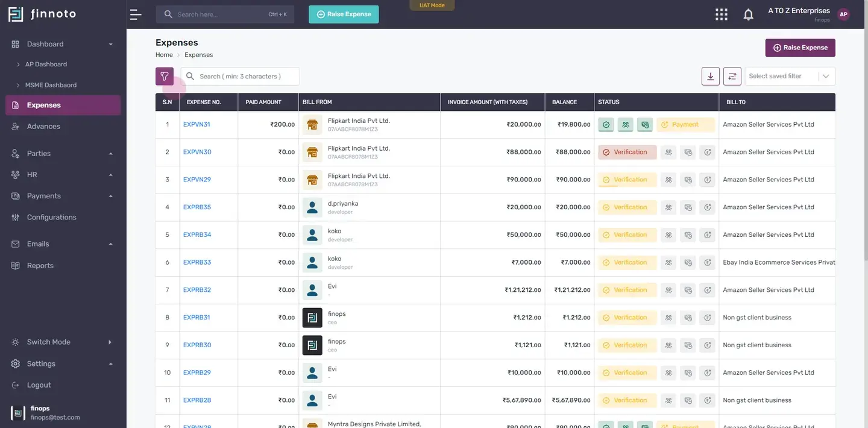This screenshot has width=868, height=428.
Task: Click refresh-status icon in EXPRB33 row
Action: coord(707,263)
